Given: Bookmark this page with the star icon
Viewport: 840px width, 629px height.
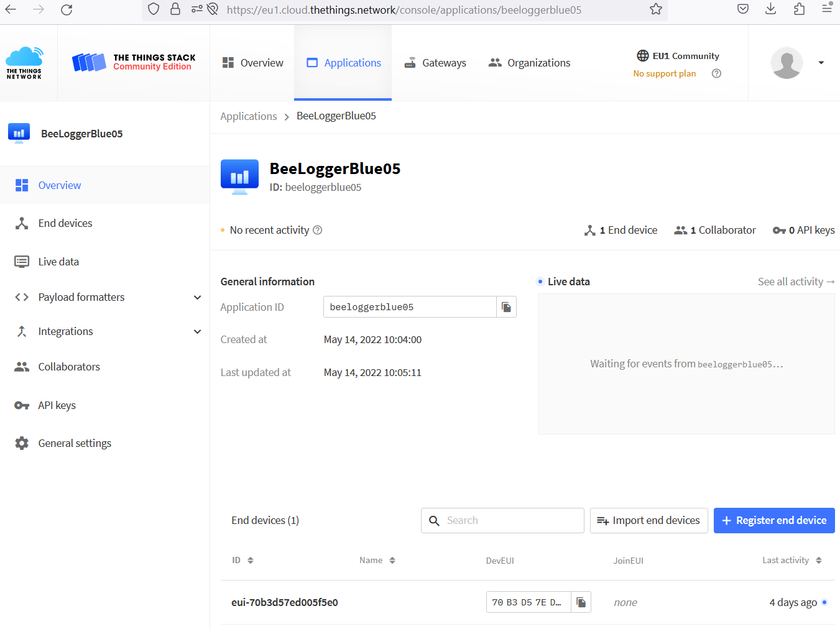Looking at the screenshot, I should tap(656, 9).
